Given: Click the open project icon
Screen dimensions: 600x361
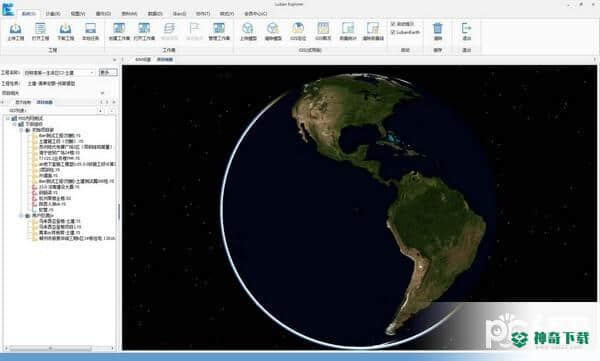Looking at the screenshot, I should coord(40,31).
